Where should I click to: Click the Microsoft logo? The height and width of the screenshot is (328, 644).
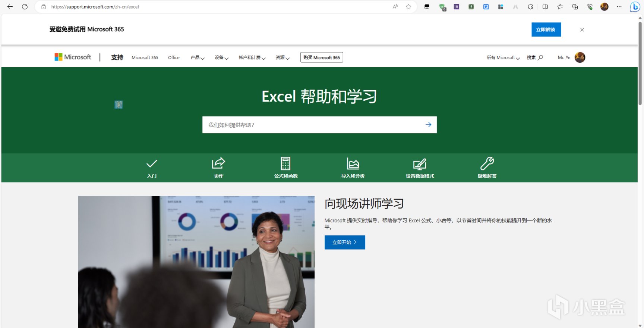[73, 57]
